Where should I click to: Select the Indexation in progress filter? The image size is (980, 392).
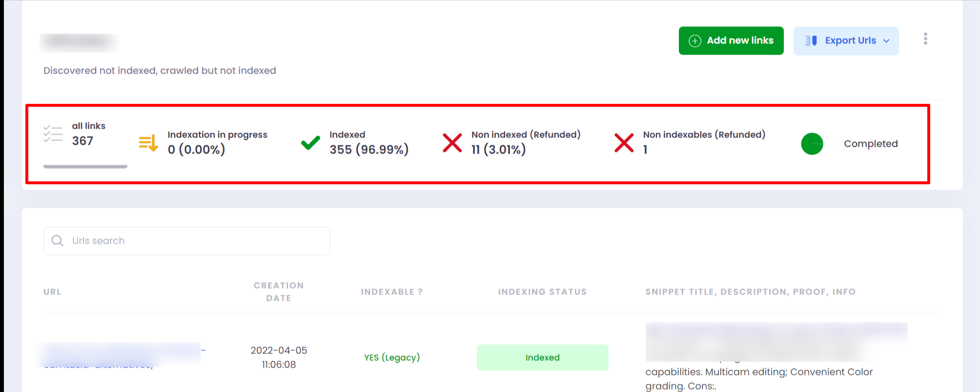point(217,142)
